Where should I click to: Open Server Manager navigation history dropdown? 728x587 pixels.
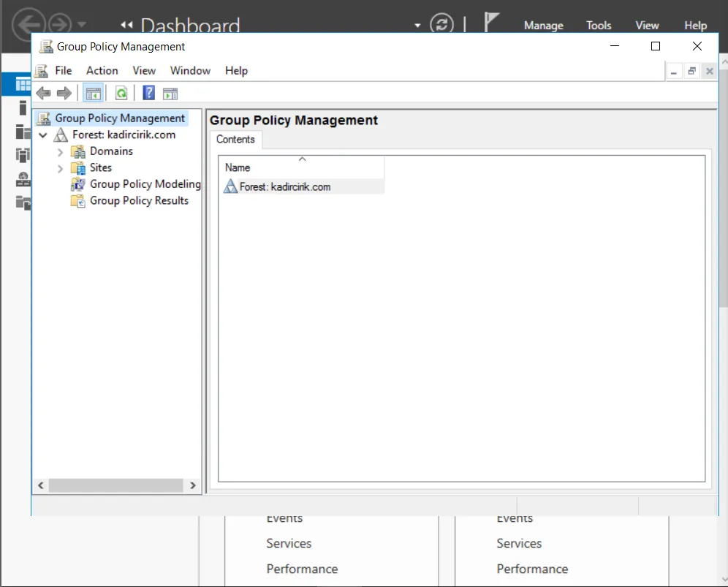tap(82, 23)
